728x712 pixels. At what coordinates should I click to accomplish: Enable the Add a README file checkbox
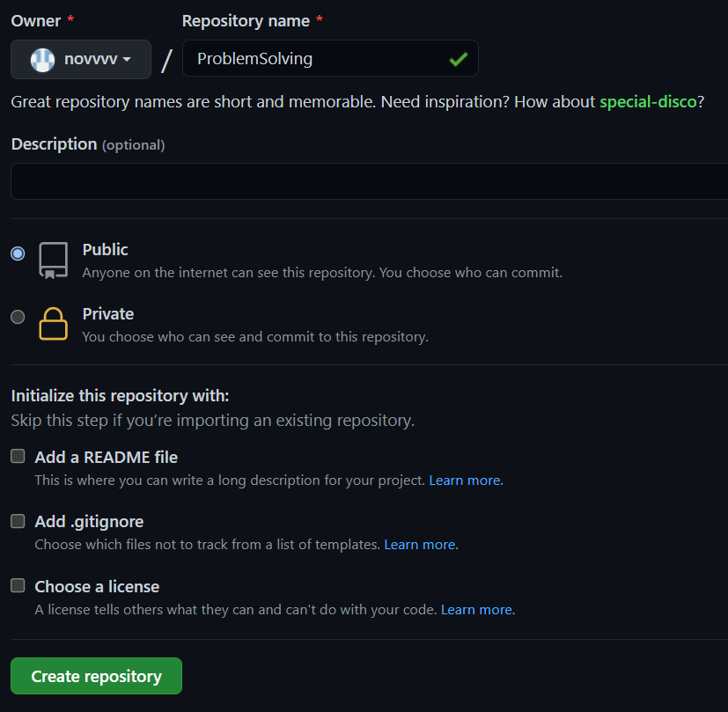18,456
